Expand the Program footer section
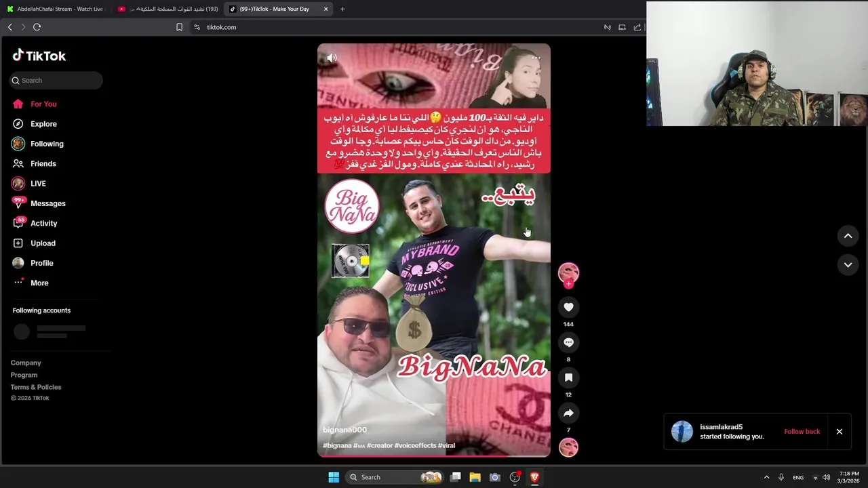This screenshot has height=488, width=868. pyautogui.click(x=24, y=375)
